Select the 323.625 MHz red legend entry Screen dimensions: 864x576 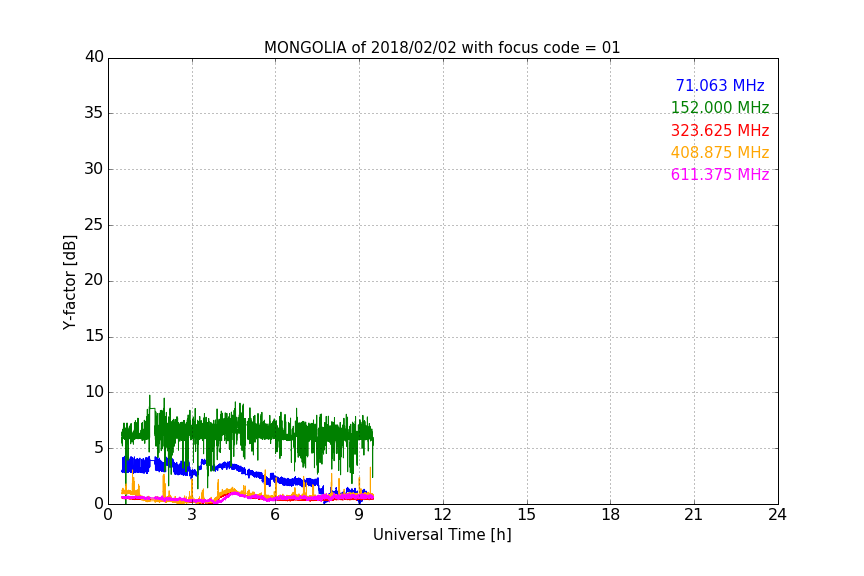(720, 131)
